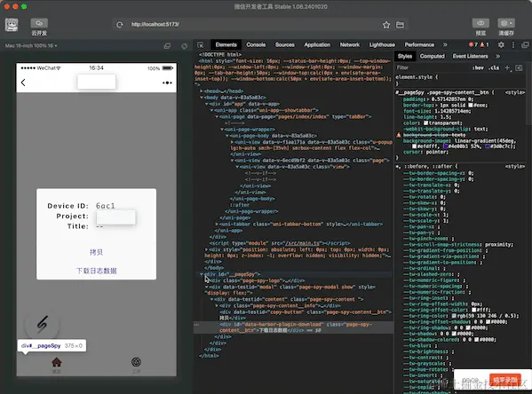
Task: Expand the uni-tabbar element node
Action: click(x=217, y=225)
